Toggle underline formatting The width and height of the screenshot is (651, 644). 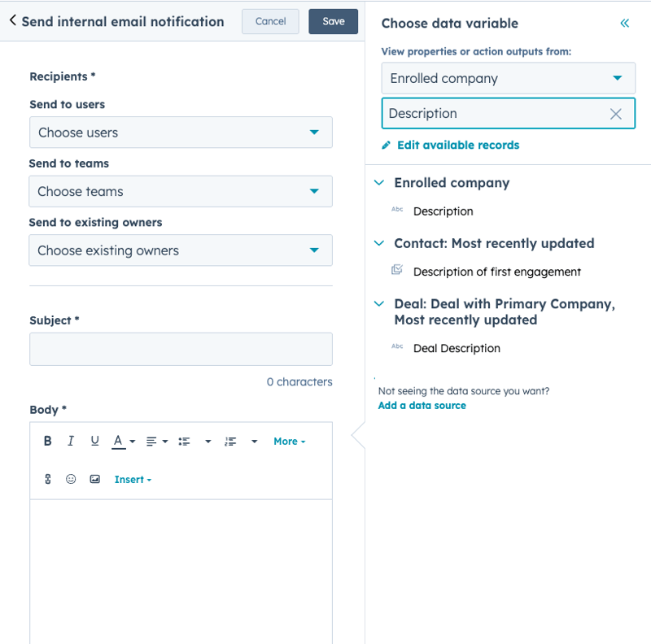click(94, 442)
